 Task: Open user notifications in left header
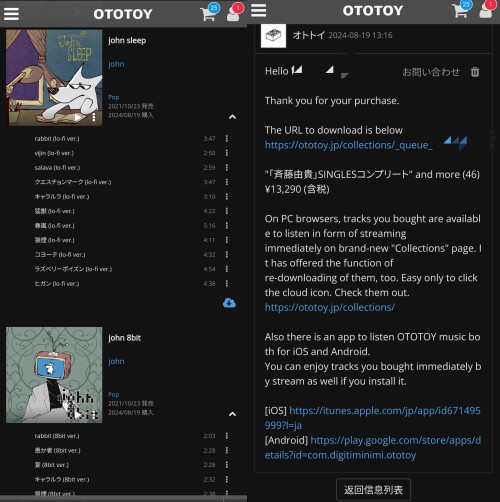point(233,14)
